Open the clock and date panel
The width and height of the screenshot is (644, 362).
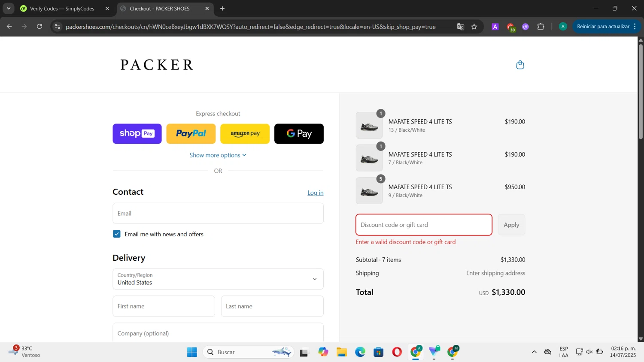(623, 352)
